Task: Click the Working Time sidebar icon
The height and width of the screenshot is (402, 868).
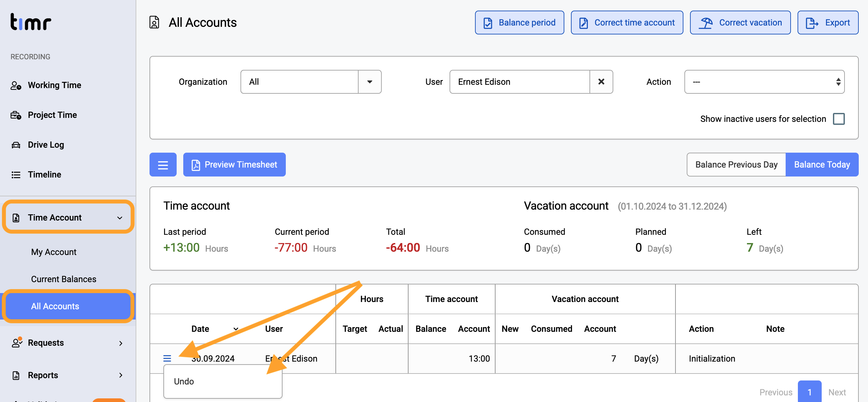Action: click(16, 85)
